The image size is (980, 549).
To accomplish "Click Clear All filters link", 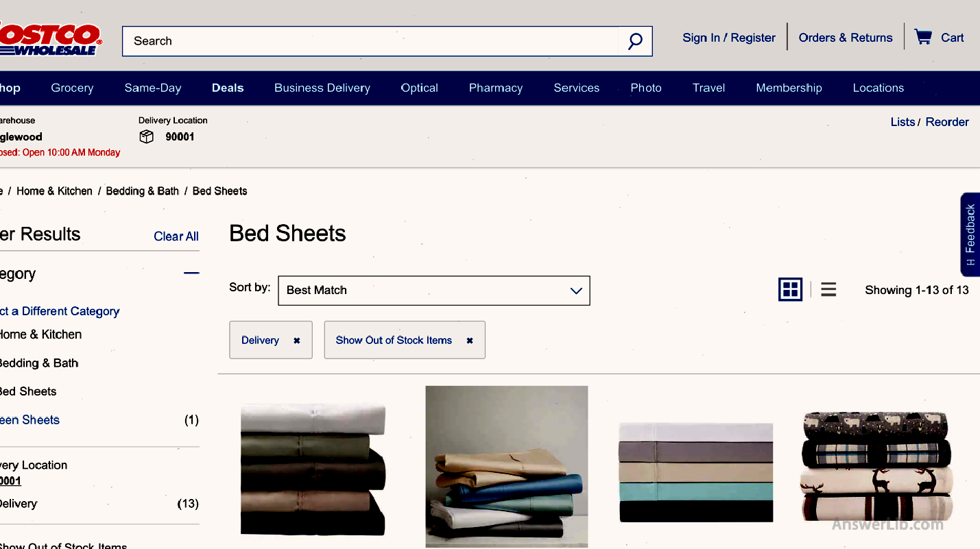I will [x=176, y=236].
